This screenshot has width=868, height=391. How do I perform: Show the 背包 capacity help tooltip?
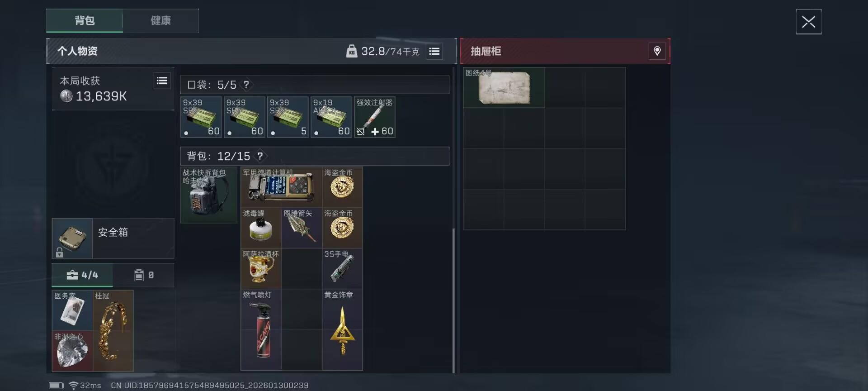point(260,156)
